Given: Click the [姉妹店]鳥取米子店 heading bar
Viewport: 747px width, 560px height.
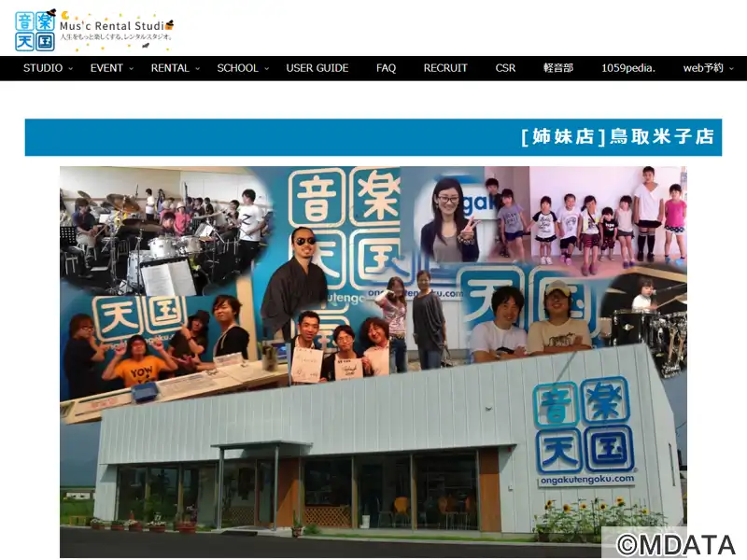Looking at the screenshot, I should 373,137.
